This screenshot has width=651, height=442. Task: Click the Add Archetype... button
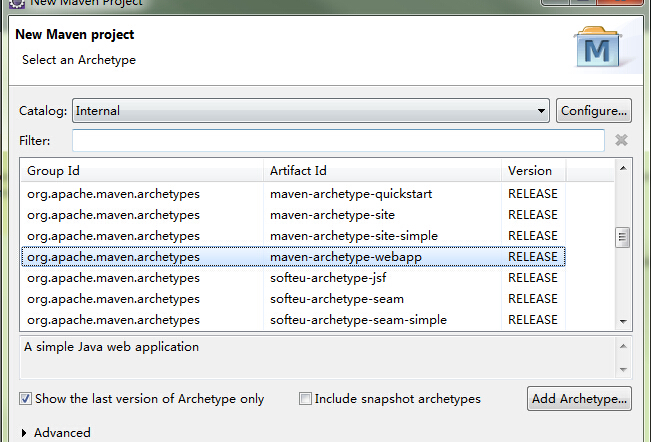point(579,399)
